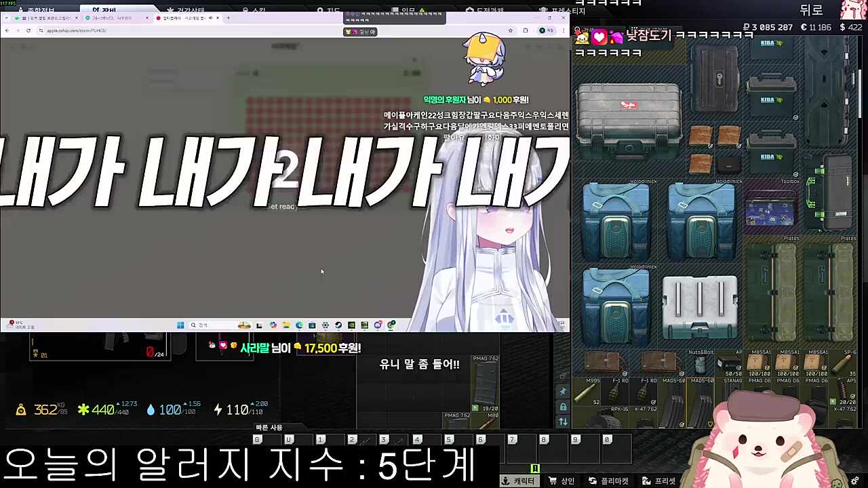868x488 pixels.
Task: Select the APS magazine item
Action: pos(844,392)
